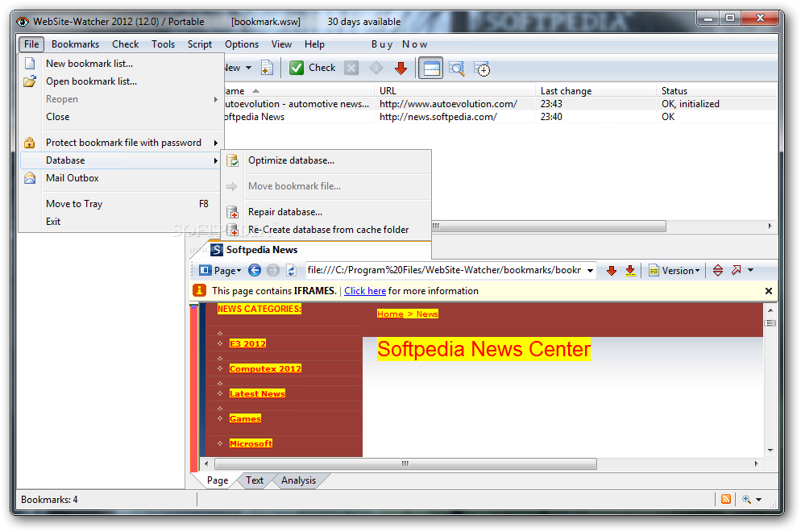Select the autoevolution bookmark row
This screenshot has height=532, width=801.
500,104
